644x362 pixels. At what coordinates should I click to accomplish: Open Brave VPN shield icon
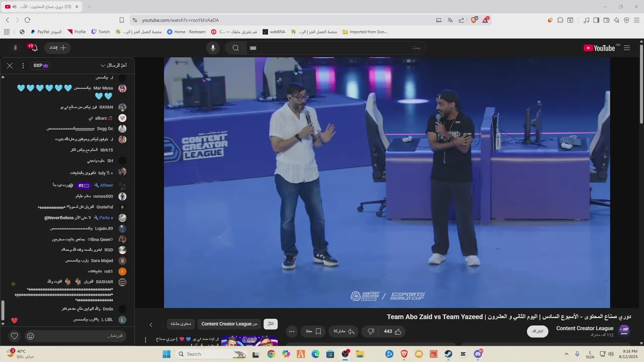626,20
